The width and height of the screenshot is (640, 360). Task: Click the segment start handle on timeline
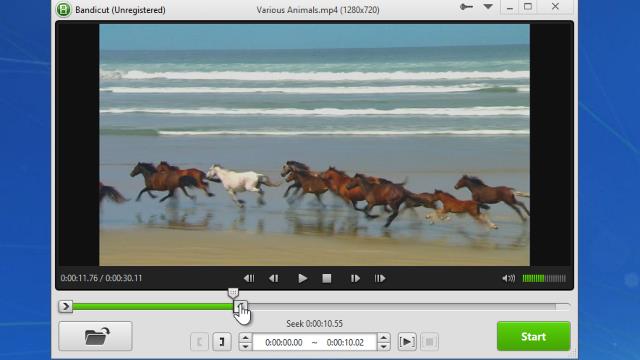pos(65,306)
